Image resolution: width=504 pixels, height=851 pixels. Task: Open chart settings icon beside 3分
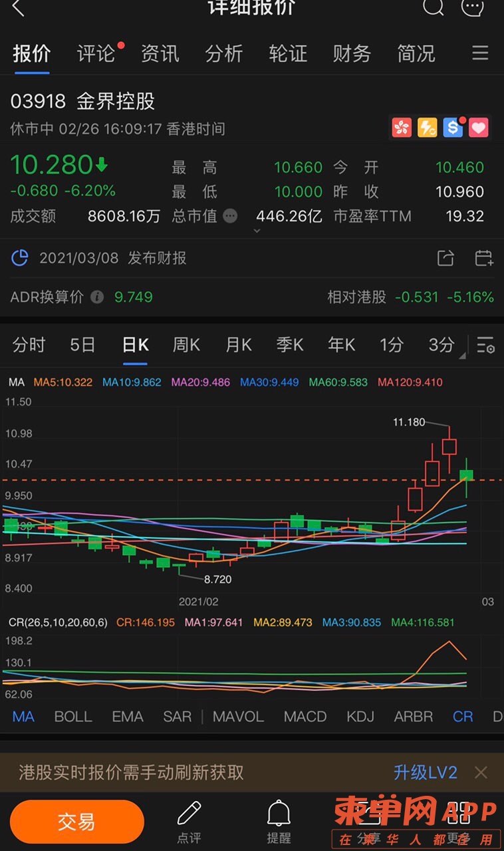[486, 345]
